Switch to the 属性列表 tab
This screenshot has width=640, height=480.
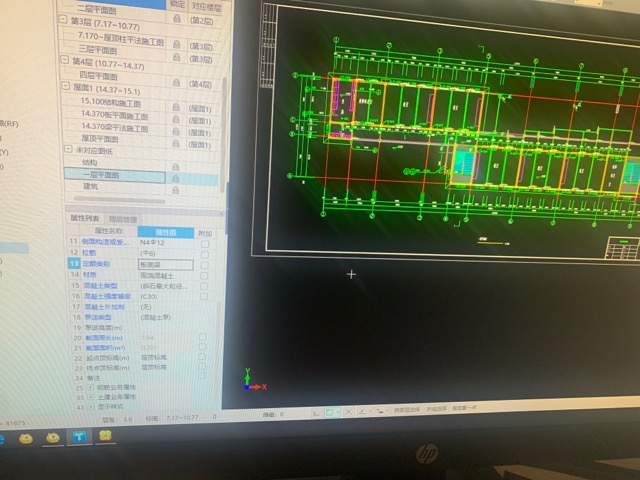(x=84, y=218)
